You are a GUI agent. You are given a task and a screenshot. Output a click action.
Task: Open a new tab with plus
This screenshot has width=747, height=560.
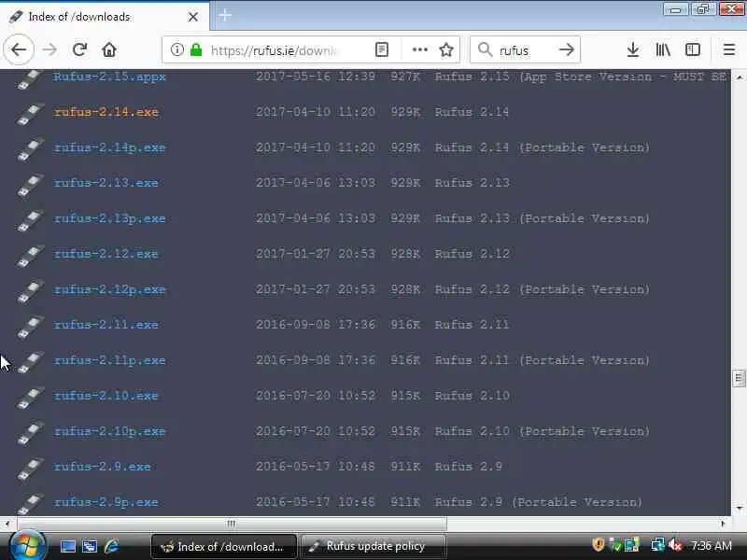click(x=225, y=15)
